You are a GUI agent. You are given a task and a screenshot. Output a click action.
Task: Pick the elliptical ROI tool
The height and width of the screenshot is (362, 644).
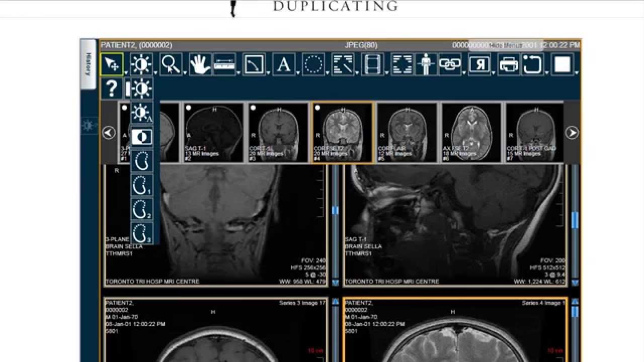(x=313, y=64)
